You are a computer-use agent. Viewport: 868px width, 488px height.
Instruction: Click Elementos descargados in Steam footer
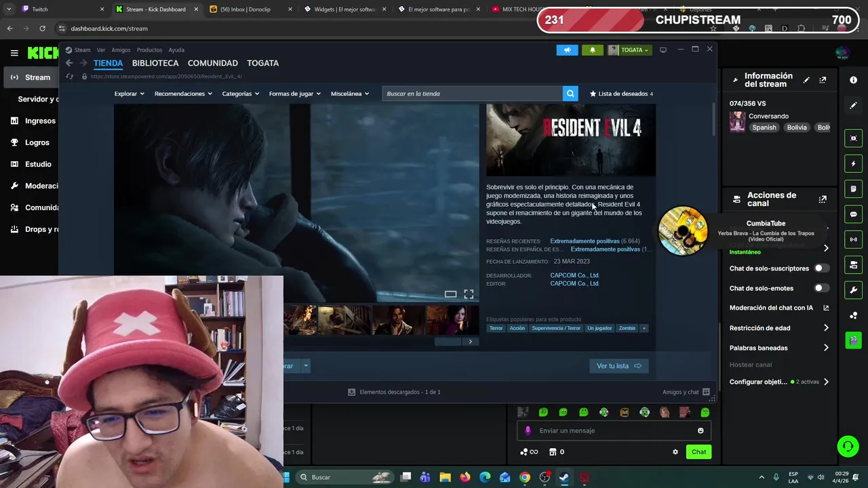point(394,392)
